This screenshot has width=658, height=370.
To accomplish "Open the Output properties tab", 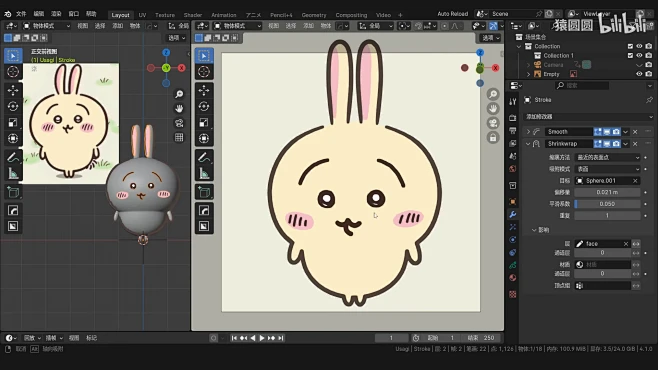I will [512, 131].
